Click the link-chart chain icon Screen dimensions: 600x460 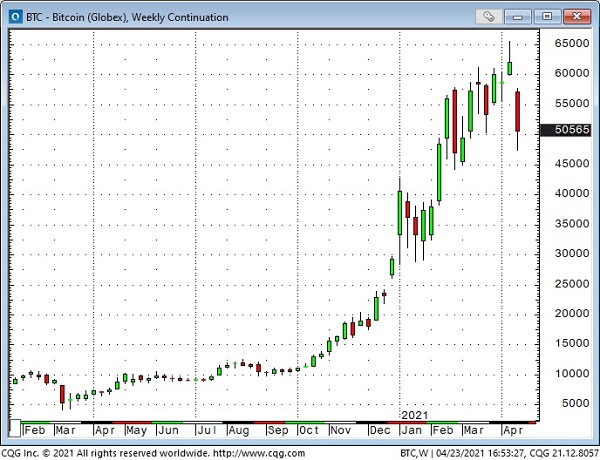489,16
